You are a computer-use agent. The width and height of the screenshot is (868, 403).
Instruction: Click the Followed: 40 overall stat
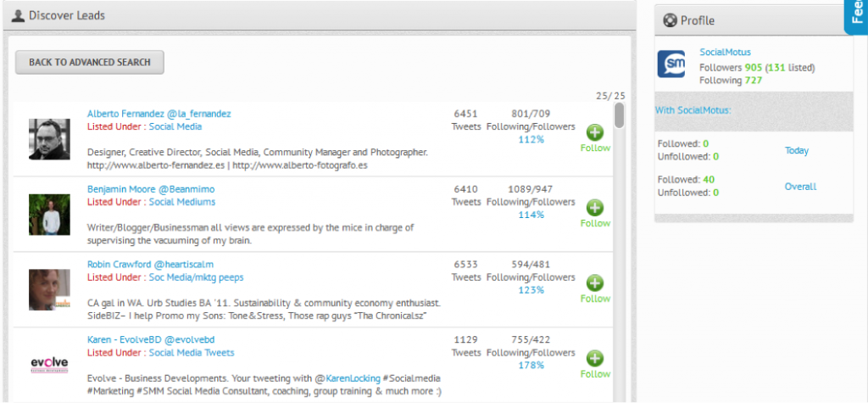pyautogui.click(x=685, y=180)
